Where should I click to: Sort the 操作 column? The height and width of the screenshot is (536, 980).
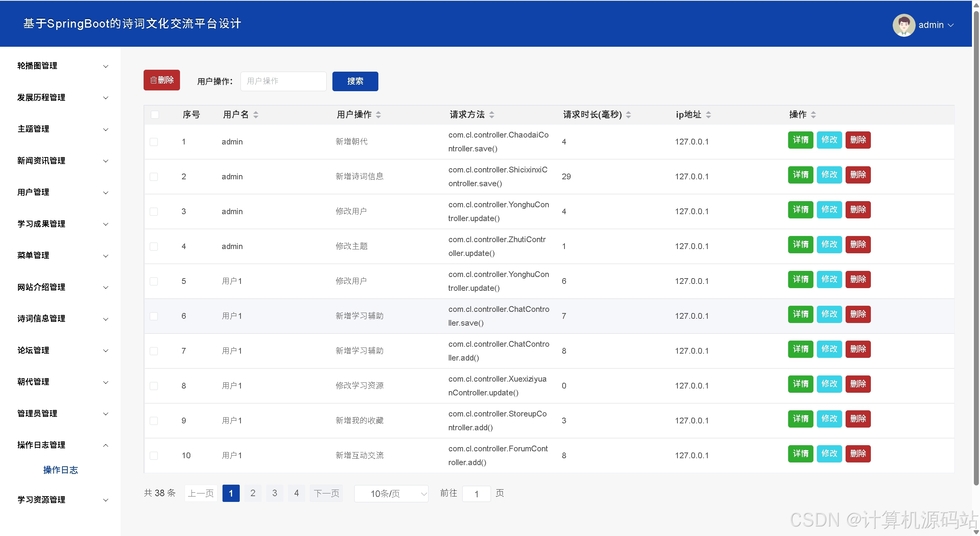813,115
